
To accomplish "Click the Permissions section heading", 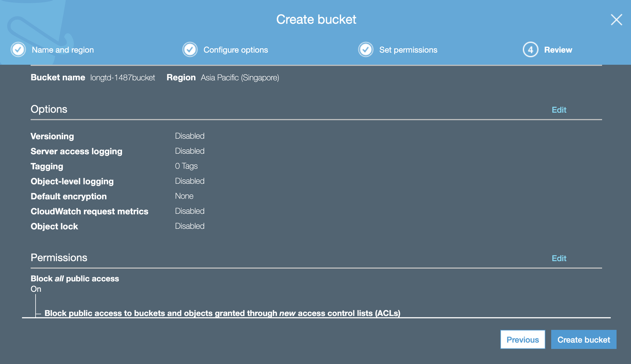I will pyautogui.click(x=59, y=258).
